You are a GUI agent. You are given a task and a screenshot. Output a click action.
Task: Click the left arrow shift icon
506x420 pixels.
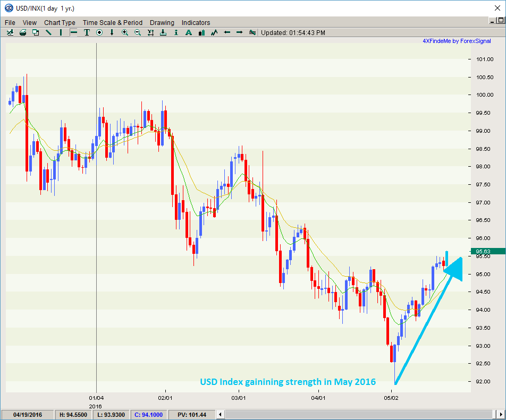coord(227,32)
